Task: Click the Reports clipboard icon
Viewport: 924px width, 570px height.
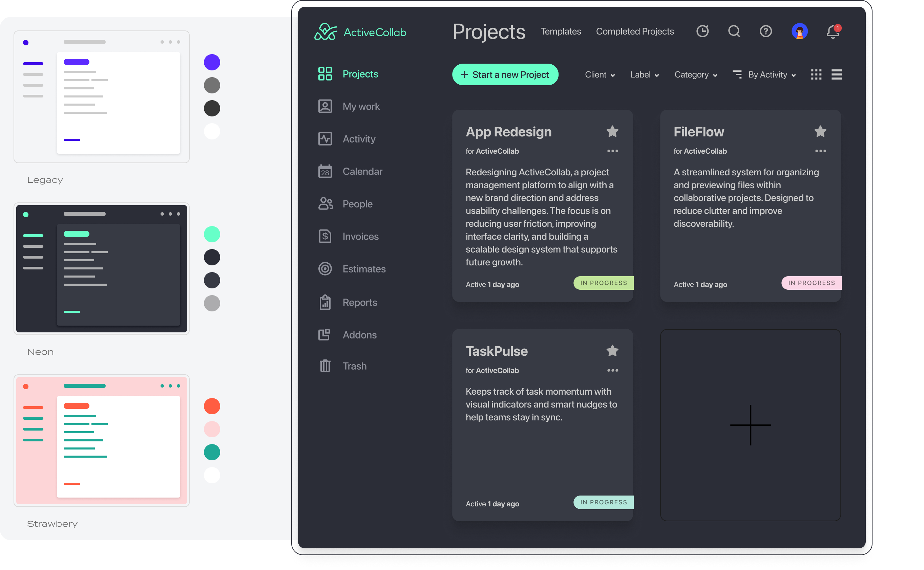Action: pyautogui.click(x=325, y=302)
